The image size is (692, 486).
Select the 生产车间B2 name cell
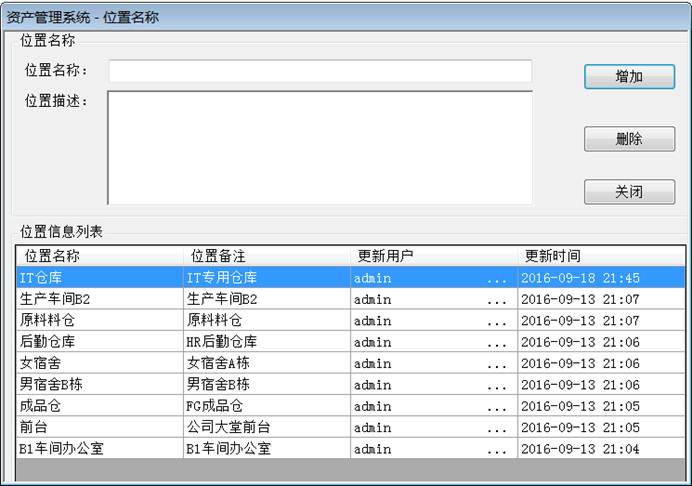[100, 299]
